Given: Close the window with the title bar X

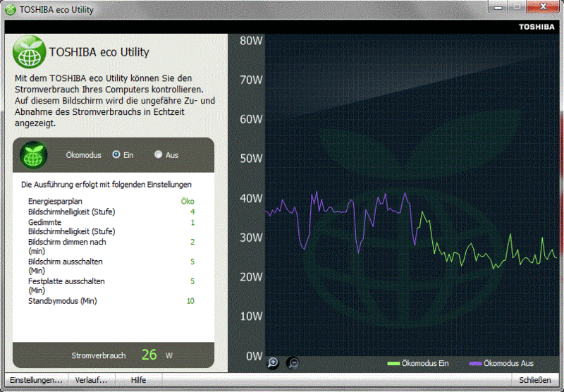Looking at the screenshot, I should [544, 8].
